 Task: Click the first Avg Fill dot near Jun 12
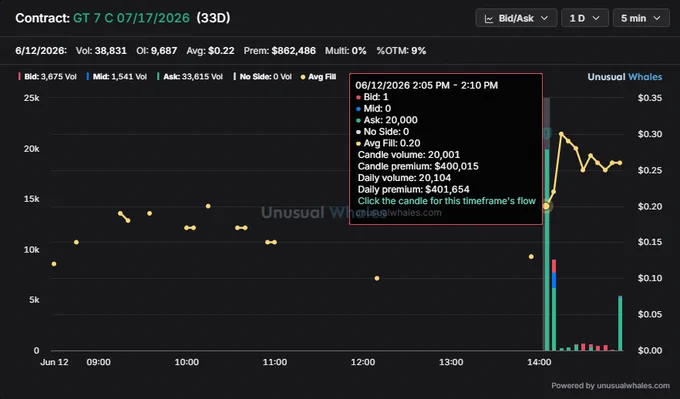point(54,264)
